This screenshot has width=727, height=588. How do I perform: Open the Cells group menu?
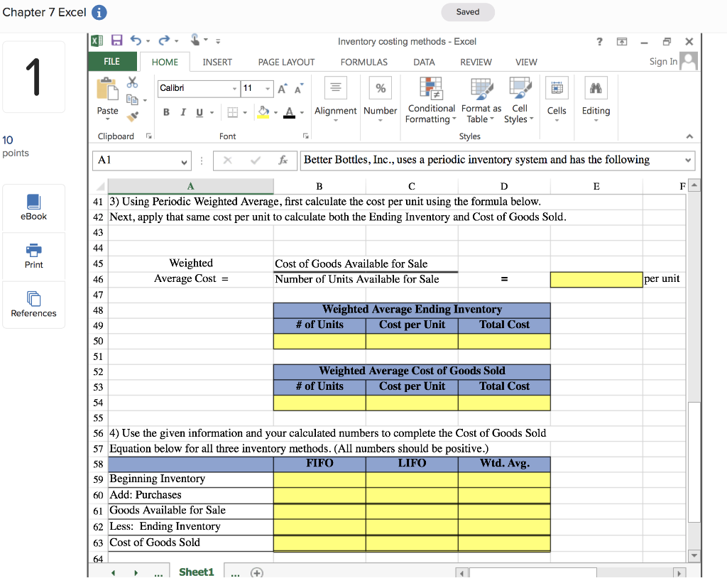click(x=557, y=100)
